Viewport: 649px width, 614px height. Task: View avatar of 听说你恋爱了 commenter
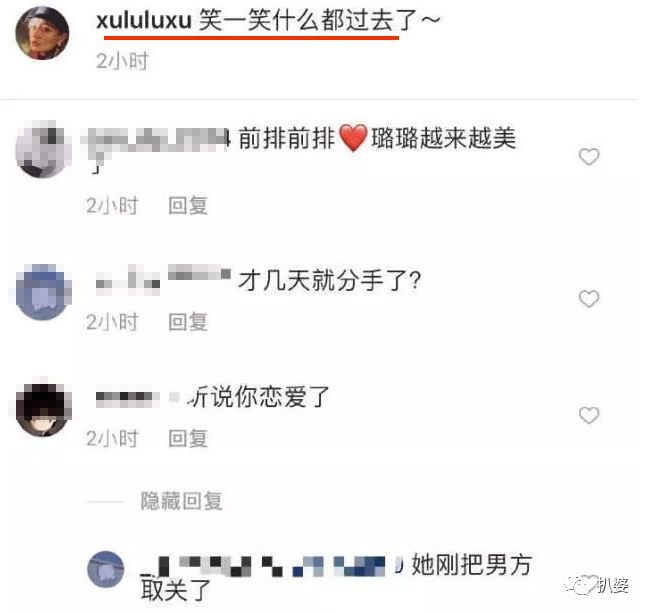pyautogui.click(x=43, y=409)
